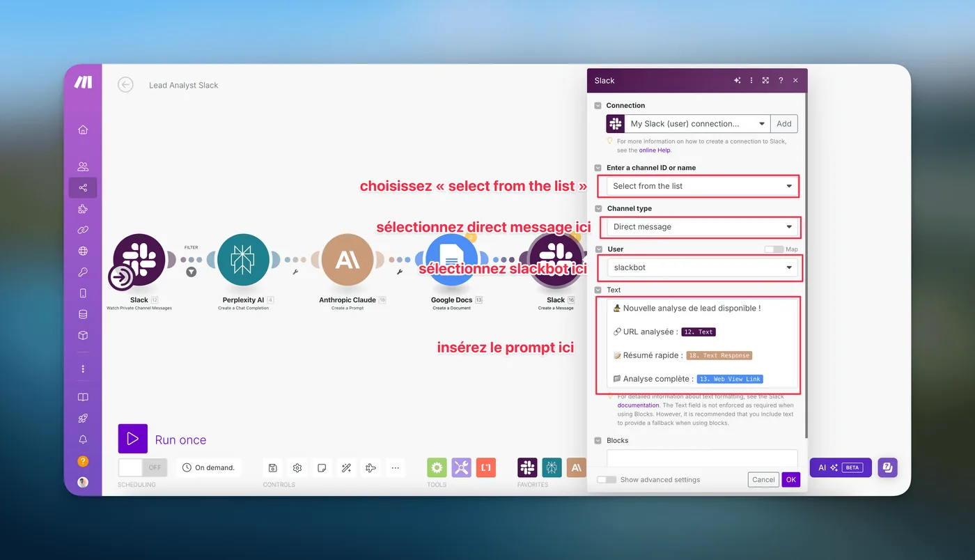Open What's new via the rocket sidebar icon
This screenshot has width=975, height=560.
(83, 419)
